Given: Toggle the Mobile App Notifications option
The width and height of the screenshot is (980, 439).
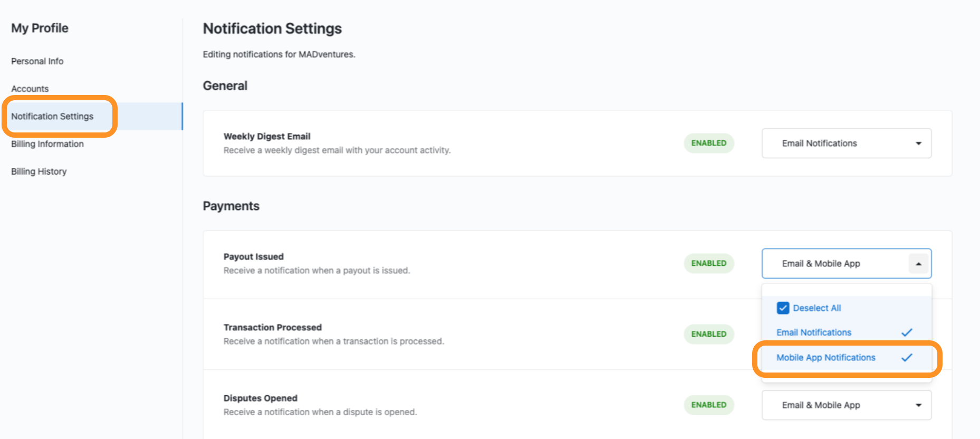Looking at the screenshot, I should click(825, 358).
